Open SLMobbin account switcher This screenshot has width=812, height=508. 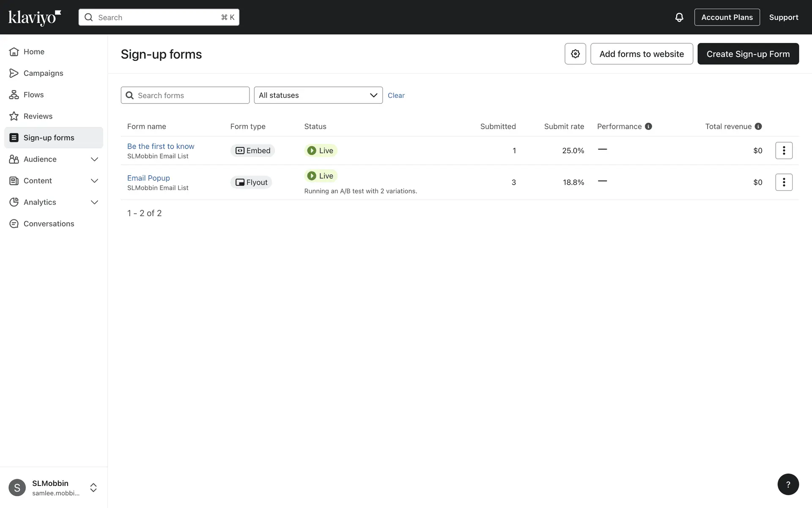pos(93,487)
